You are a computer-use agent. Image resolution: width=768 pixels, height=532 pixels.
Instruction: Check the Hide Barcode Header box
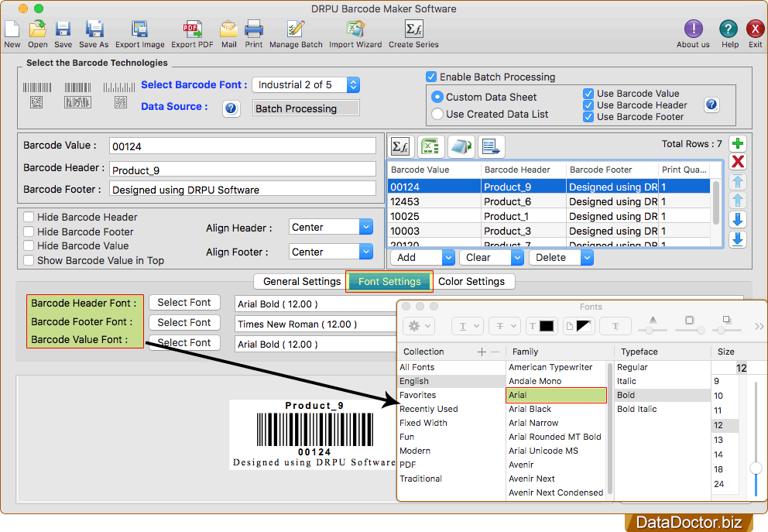coord(29,217)
